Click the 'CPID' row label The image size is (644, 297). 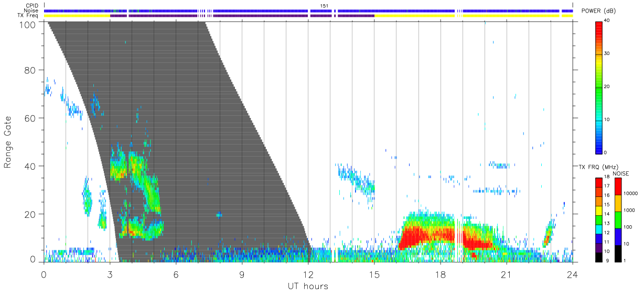click(x=32, y=6)
